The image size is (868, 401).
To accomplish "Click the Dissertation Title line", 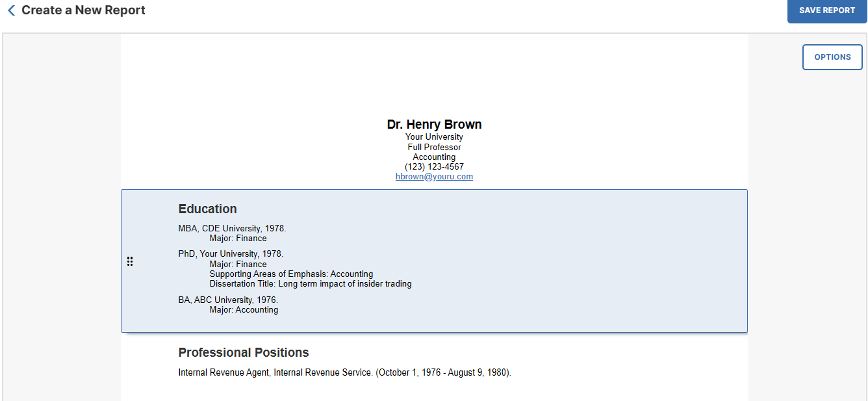I will coord(311,284).
